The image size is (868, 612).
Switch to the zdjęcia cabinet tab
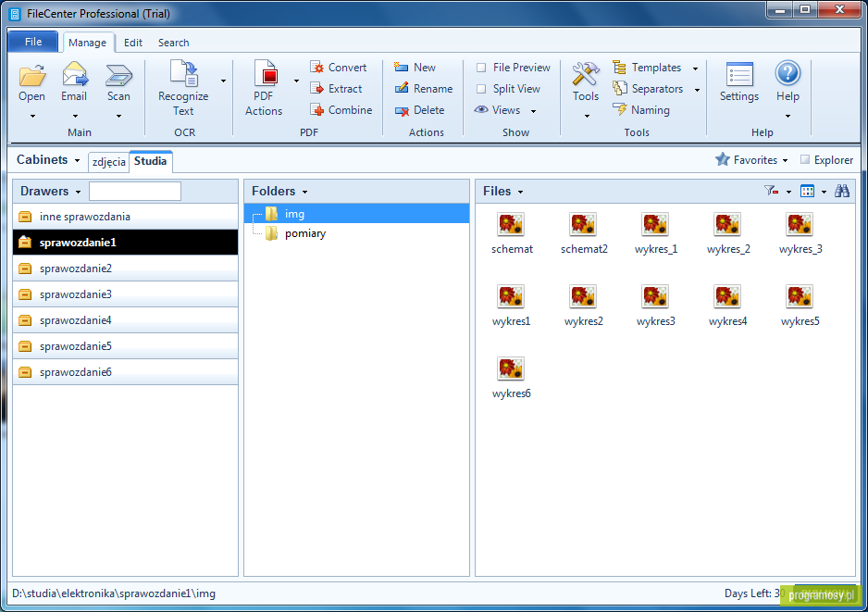109,162
